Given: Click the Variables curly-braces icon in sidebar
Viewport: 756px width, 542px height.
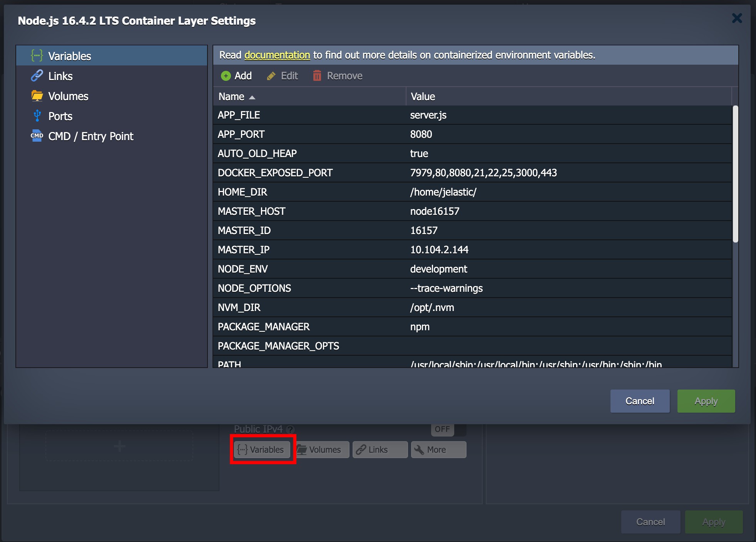Looking at the screenshot, I should 37,55.
